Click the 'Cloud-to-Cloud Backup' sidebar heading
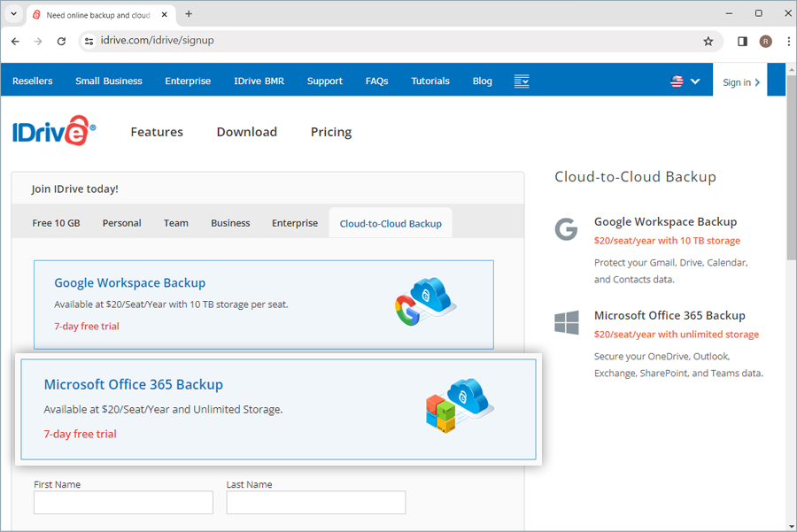The image size is (797, 532). [635, 177]
